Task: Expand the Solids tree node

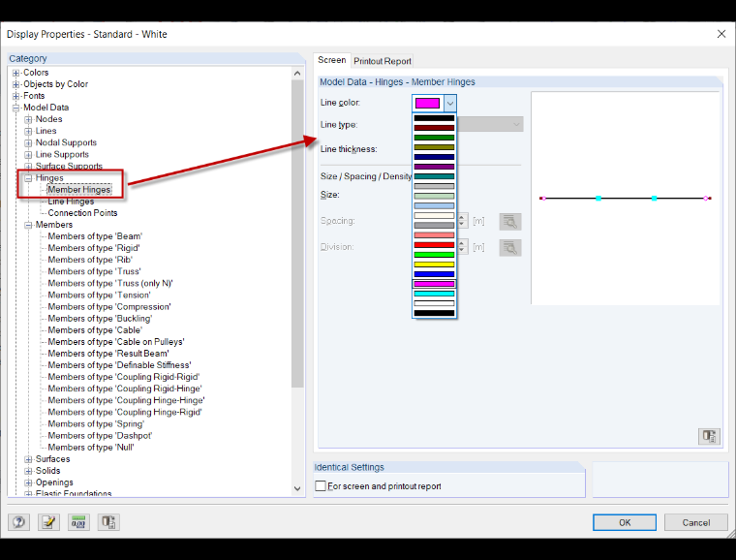Action: click(x=28, y=471)
